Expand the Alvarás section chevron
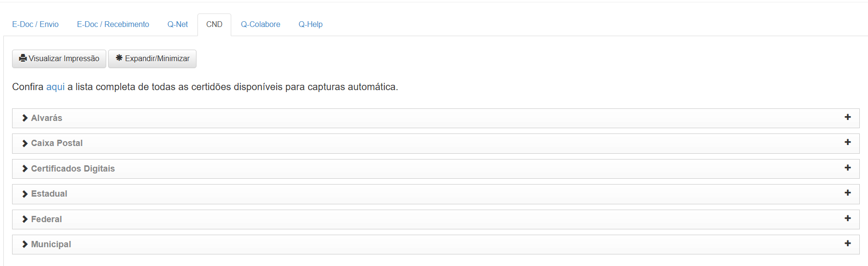 (x=25, y=118)
